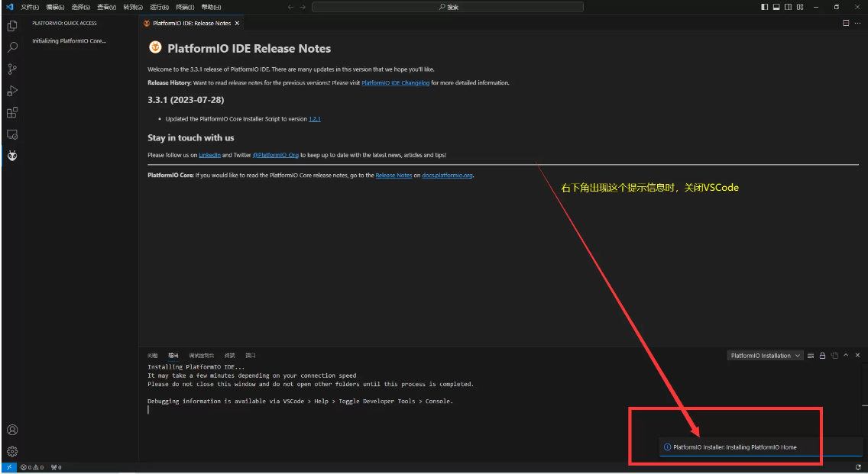This screenshot has height=474, width=868.
Task: Click the remote window indicator in status bar
Action: (x=9, y=467)
